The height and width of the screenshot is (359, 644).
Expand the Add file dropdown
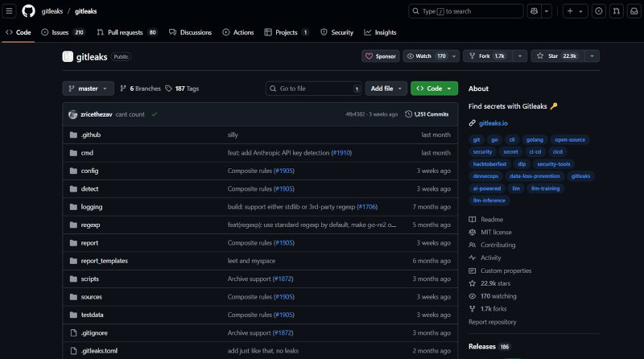[386, 89]
